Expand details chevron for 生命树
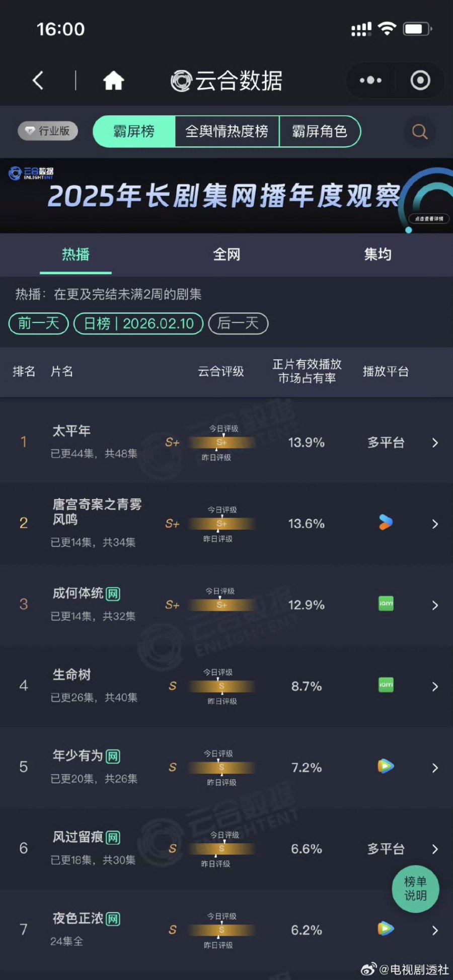This screenshot has width=453, height=980. click(x=435, y=687)
